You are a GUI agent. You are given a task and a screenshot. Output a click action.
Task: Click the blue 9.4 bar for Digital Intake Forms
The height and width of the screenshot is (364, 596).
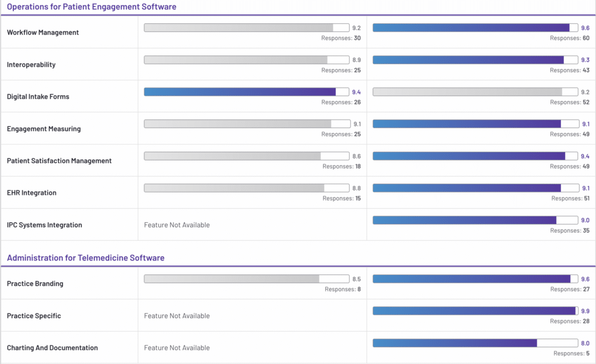coord(247,92)
